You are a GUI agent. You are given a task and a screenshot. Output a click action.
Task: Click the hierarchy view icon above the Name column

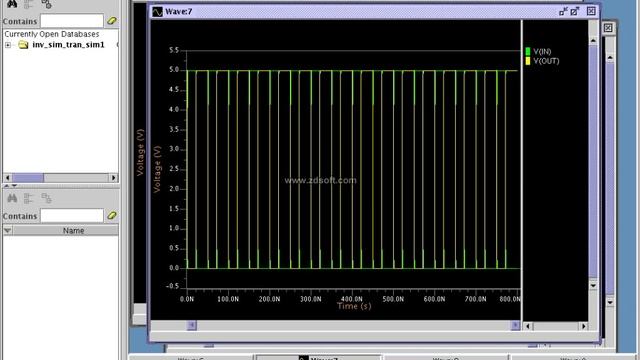[x=46, y=198]
